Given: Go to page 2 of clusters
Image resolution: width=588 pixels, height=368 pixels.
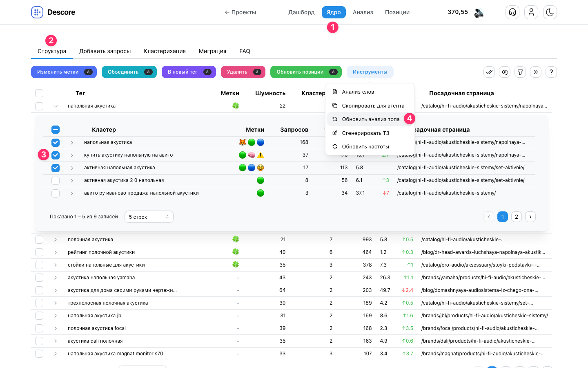Looking at the screenshot, I should (517, 217).
